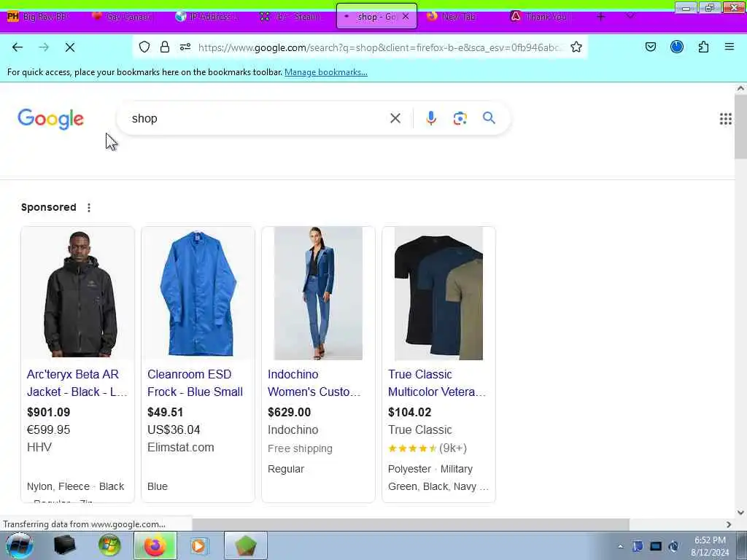
Task: Click the HHV seller name
Action: (39, 448)
